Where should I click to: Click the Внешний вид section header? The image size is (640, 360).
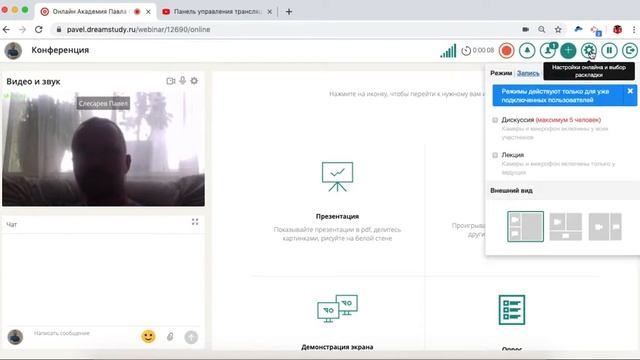[x=511, y=191]
